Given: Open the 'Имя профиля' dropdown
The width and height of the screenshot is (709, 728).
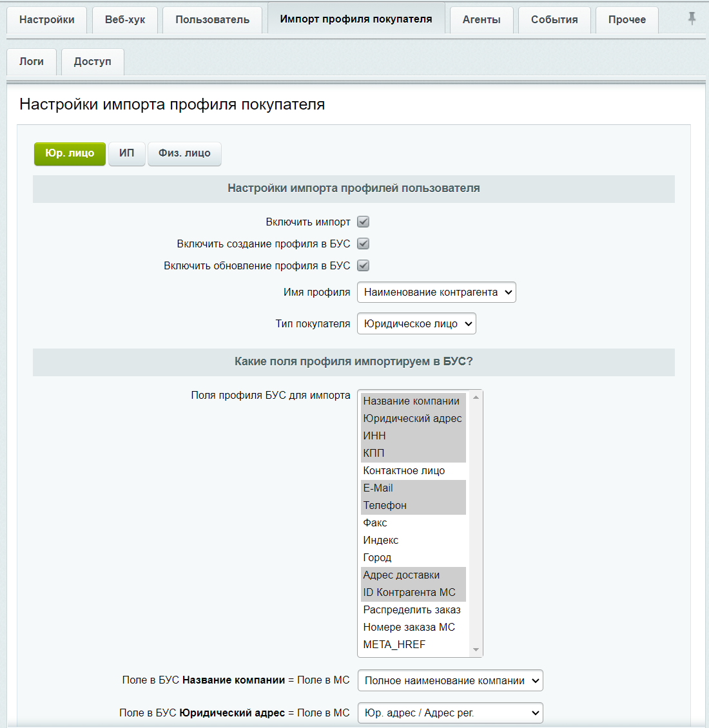Looking at the screenshot, I should pos(436,292).
